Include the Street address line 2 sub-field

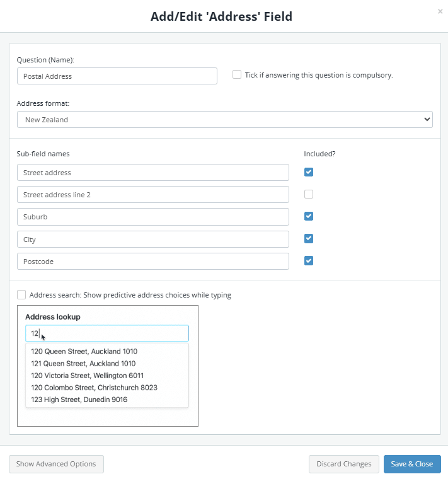tap(309, 194)
